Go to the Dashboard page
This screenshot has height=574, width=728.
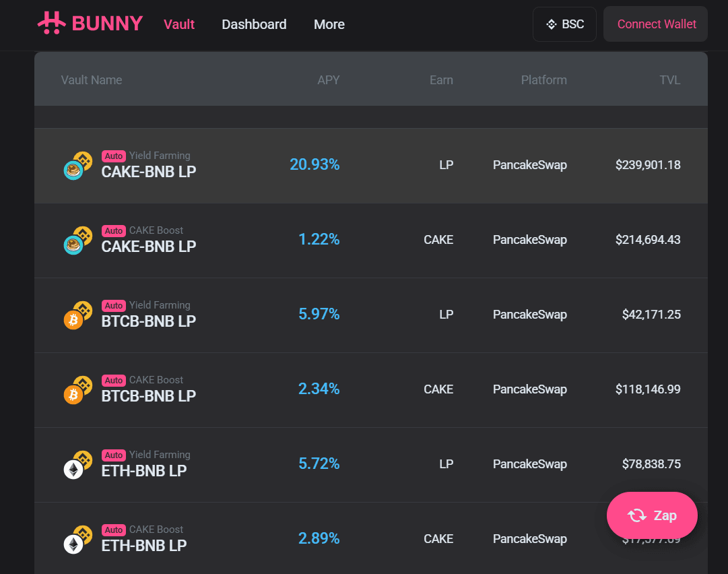(254, 24)
